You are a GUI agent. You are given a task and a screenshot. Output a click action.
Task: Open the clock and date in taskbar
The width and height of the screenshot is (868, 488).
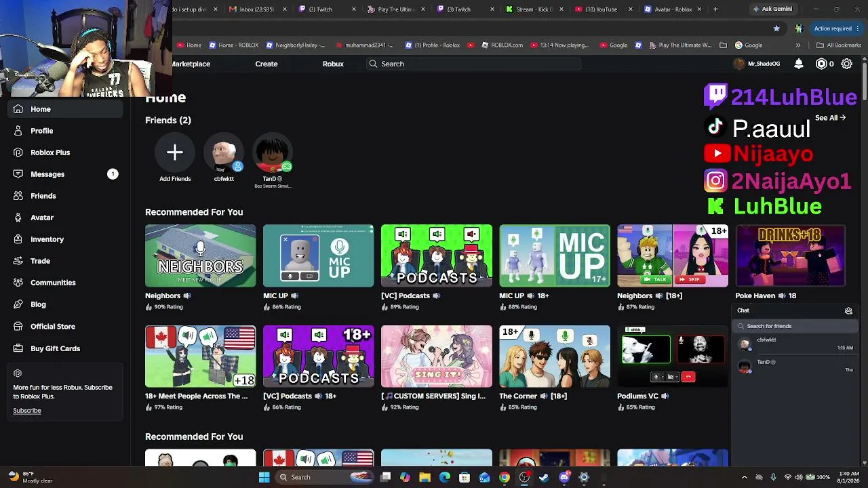click(850, 477)
